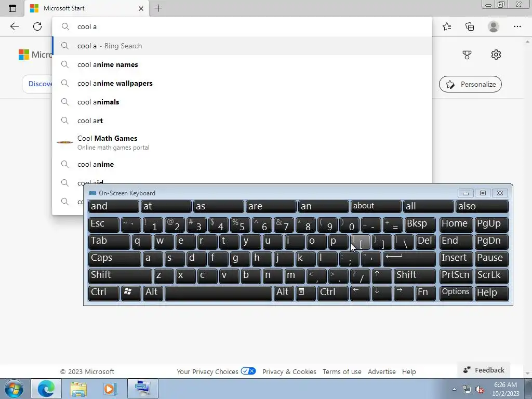Click the muted volume tray icon

coord(480,390)
